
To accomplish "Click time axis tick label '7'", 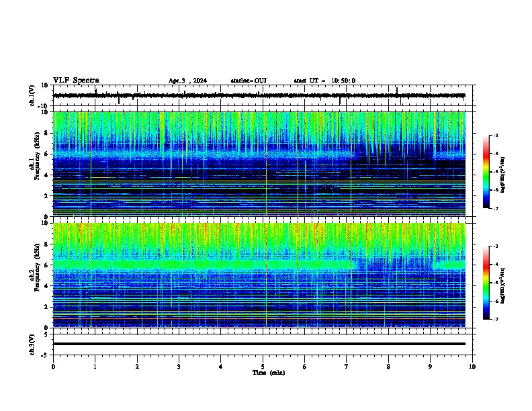I will 347,367.
